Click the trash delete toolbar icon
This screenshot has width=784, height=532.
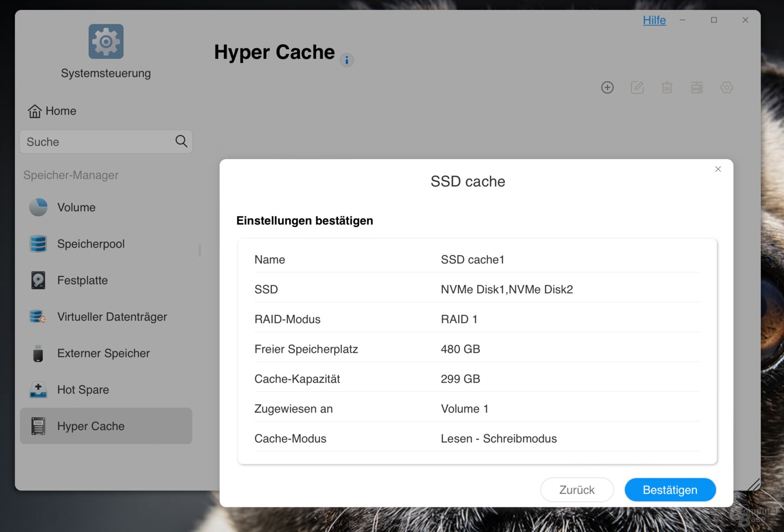pos(667,88)
